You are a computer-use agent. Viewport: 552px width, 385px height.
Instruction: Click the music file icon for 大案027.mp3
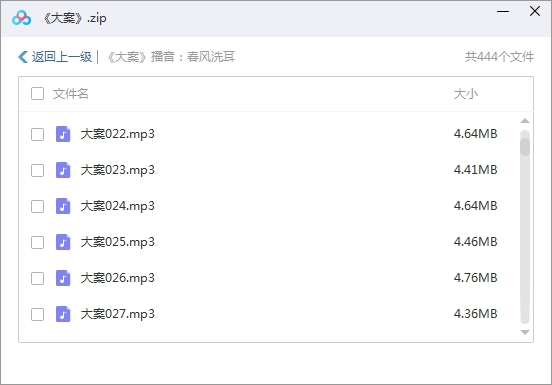(63, 314)
